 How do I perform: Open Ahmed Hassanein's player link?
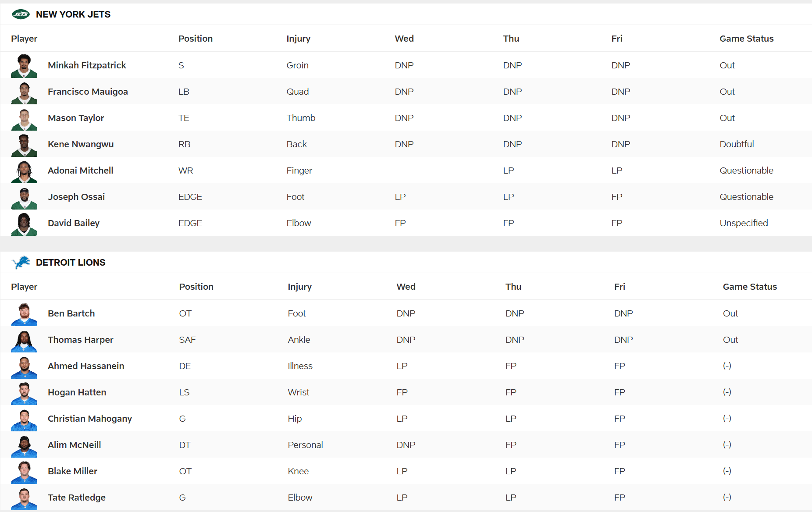86,366
